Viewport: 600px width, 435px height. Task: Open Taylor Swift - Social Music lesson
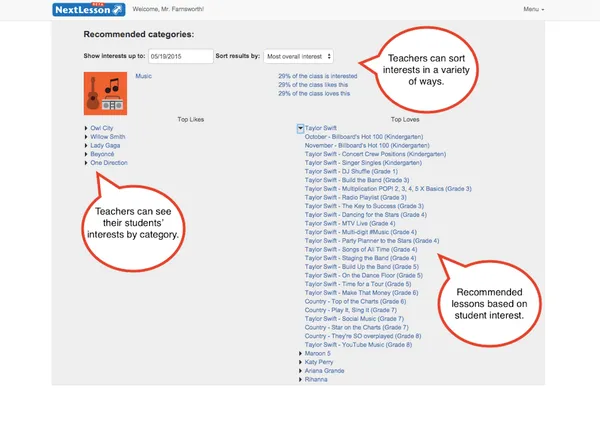click(x=354, y=319)
